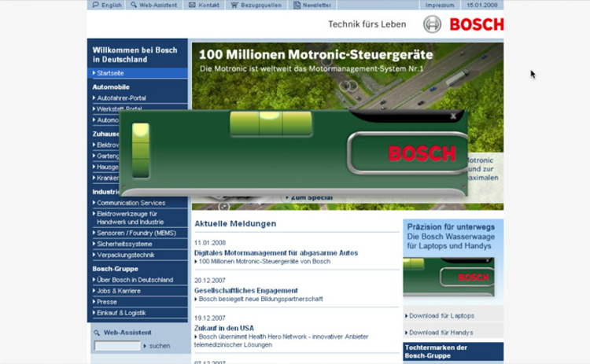The width and height of the screenshot is (590, 364).
Task: Open the Impressum page
Action: click(440, 5)
